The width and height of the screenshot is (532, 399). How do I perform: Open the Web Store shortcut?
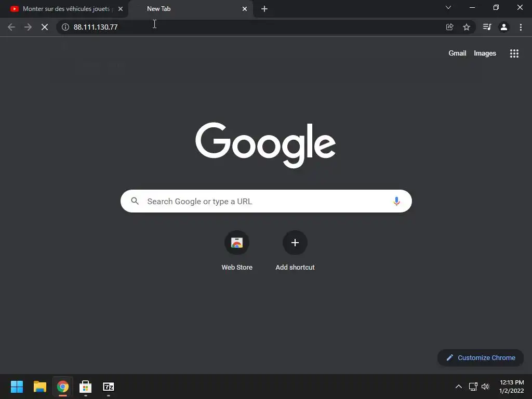coord(237,250)
